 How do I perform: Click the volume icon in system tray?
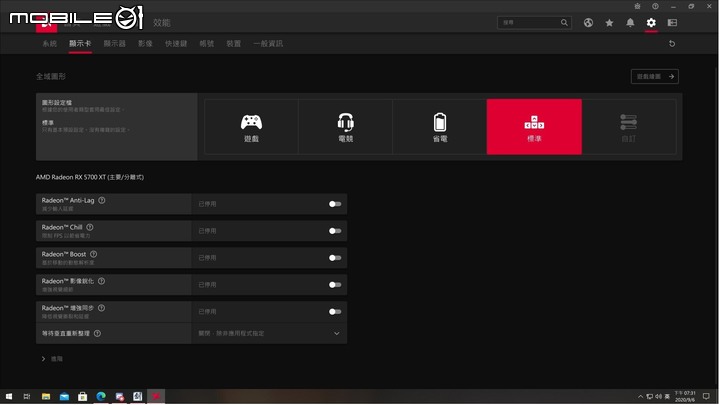658,396
